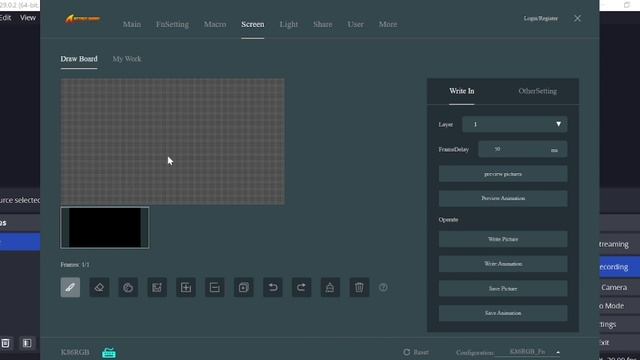Close the keyboard software window
Image resolution: width=640 pixels, height=360 pixels.
pyautogui.click(x=577, y=18)
